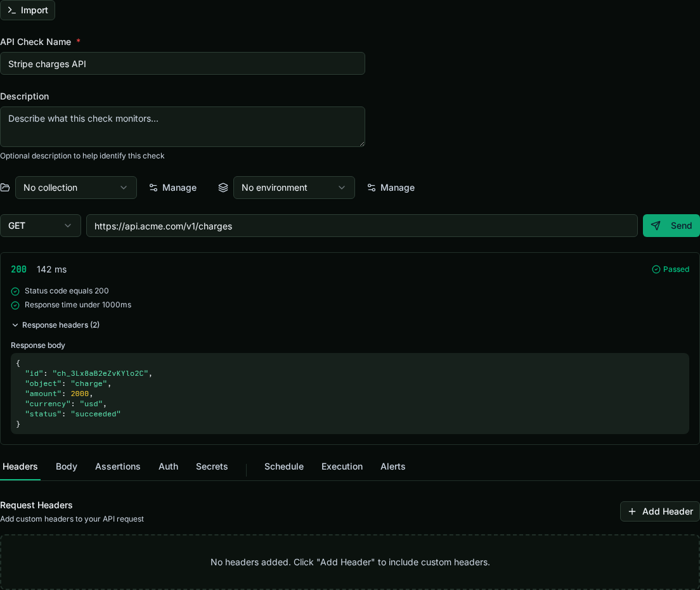Switch to the Body tab
The image size is (700, 590).
point(67,466)
